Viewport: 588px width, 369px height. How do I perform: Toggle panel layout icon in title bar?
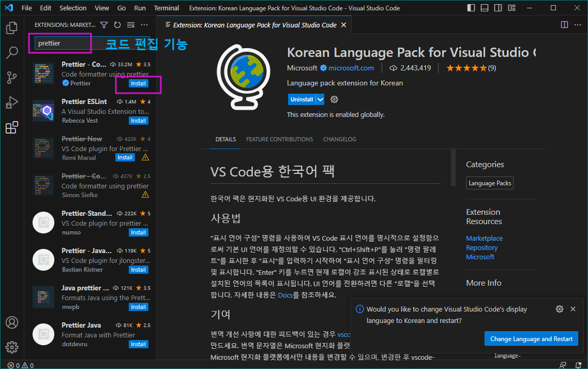pos(485,8)
